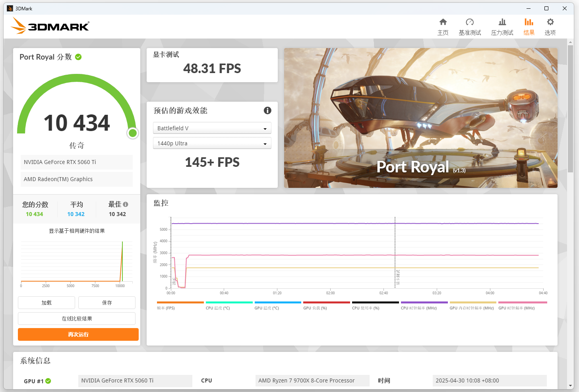The height and width of the screenshot is (392, 579).
Task: Click the 加载 load button
Action: pos(46,303)
